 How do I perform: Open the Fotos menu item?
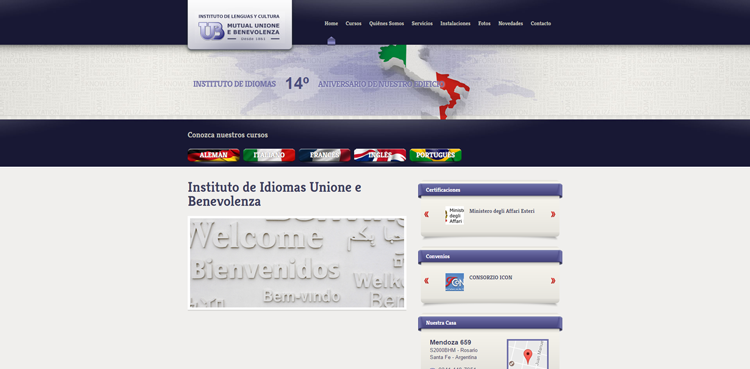(x=484, y=23)
